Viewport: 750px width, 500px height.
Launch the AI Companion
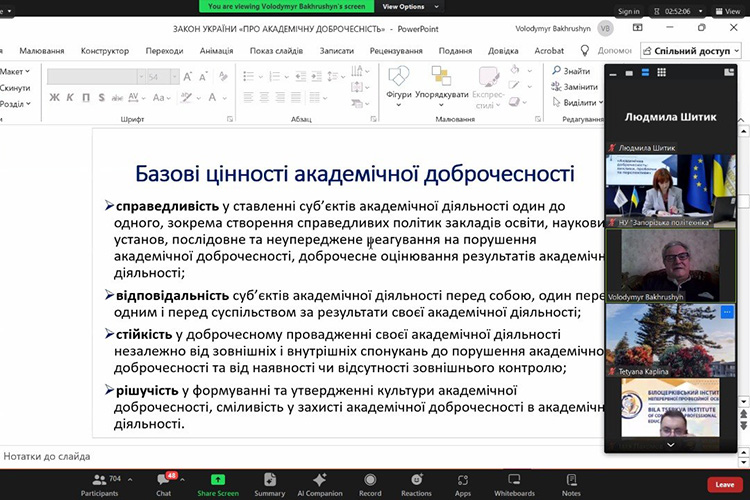(x=319, y=481)
